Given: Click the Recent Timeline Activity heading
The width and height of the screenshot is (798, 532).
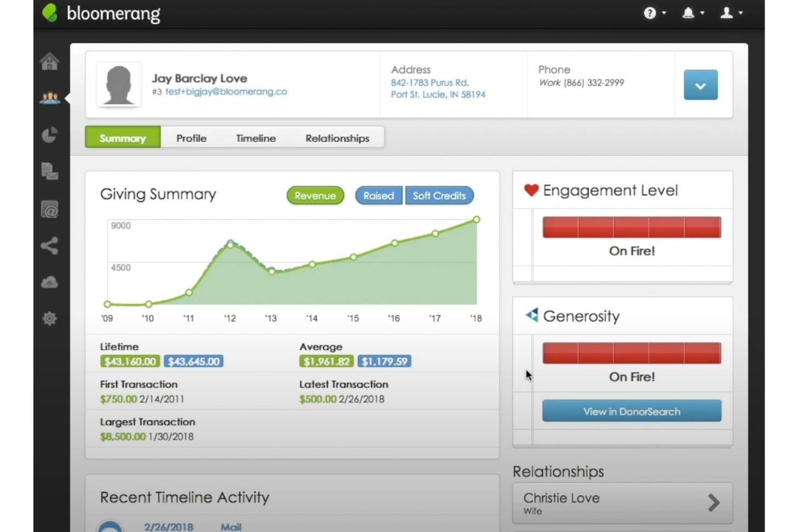Looking at the screenshot, I should 184,497.
